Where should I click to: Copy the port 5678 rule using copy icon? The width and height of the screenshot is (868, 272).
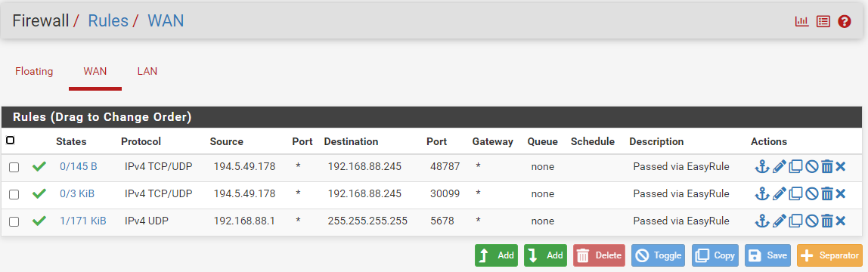795,221
